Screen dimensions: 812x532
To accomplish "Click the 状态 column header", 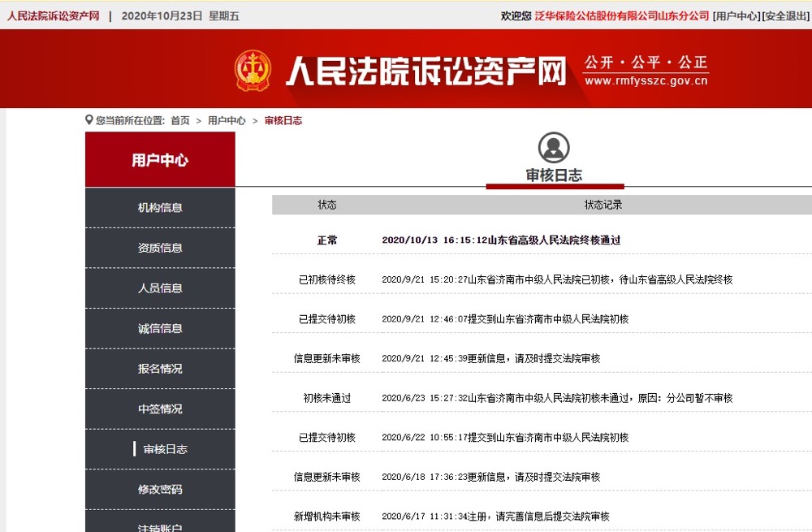I will pos(327,205).
